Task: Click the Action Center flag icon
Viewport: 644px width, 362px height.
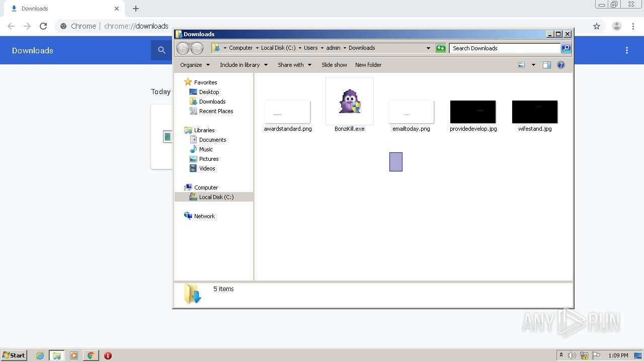Action: click(596, 355)
